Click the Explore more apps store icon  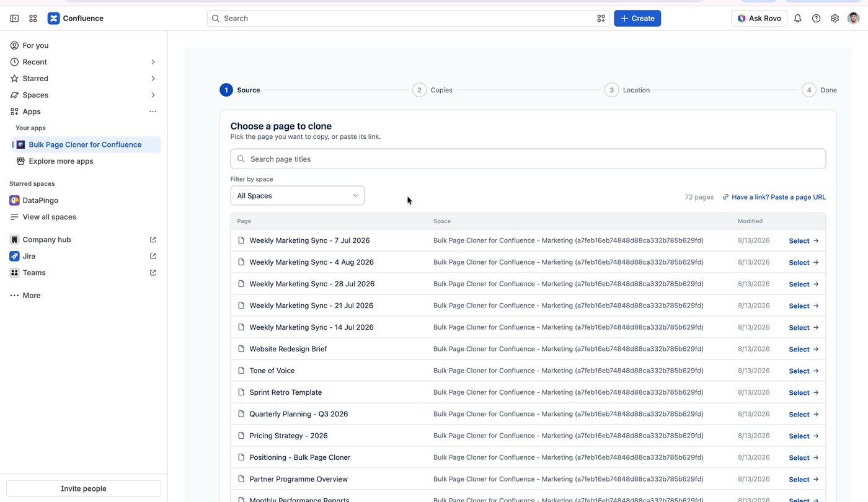(x=20, y=161)
